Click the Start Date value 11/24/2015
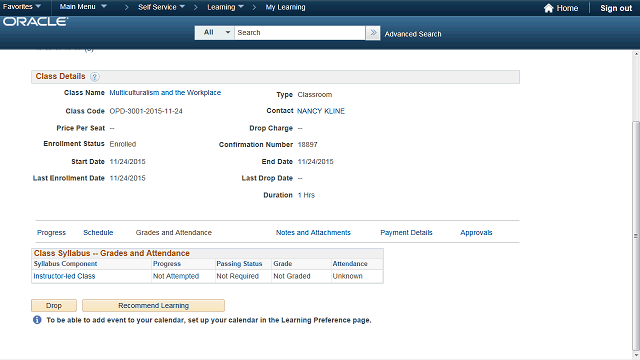Image resolution: width=640 pixels, height=360 pixels. point(127,162)
